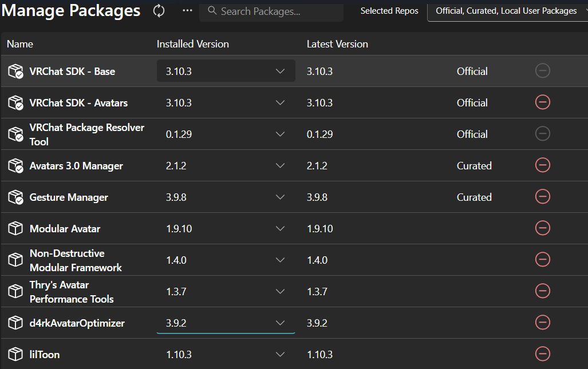Click the Selected Repos label
The image size is (588, 369).
point(389,11)
